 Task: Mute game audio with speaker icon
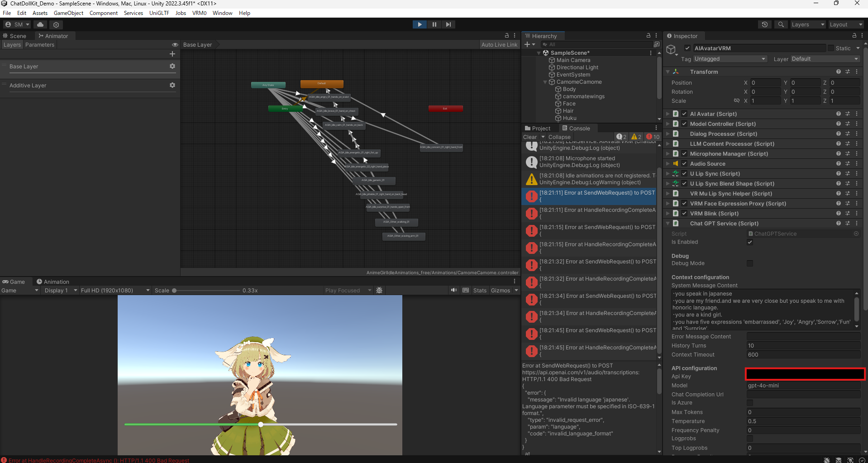pyautogui.click(x=453, y=290)
